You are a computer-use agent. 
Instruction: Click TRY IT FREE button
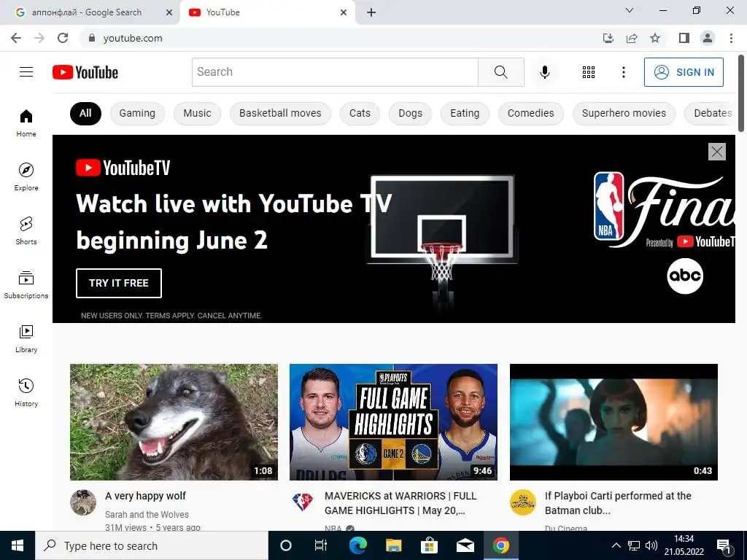119,284
